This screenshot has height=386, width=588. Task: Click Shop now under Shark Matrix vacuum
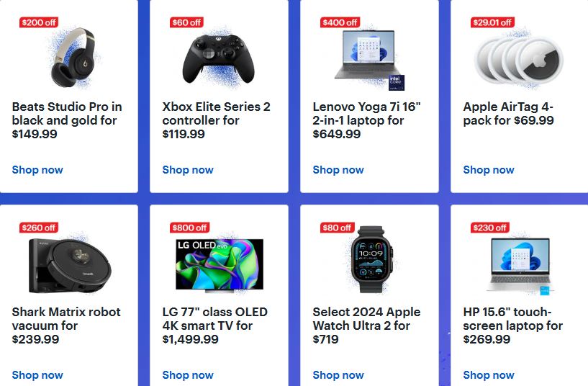coord(37,375)
